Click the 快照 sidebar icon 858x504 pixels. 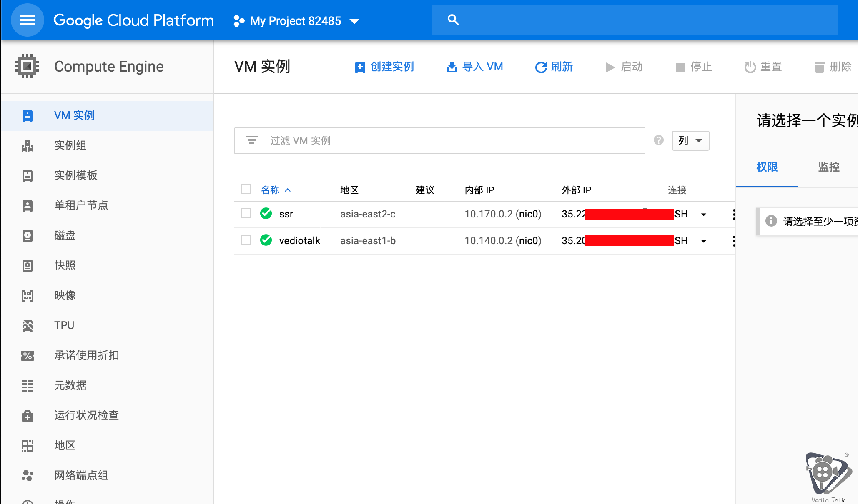28,265
